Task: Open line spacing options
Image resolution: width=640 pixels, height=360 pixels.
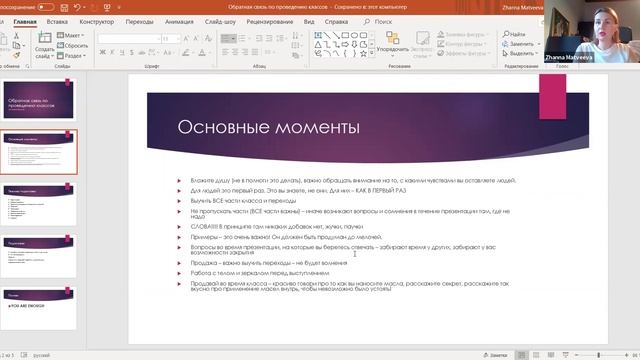Action: 281,39
